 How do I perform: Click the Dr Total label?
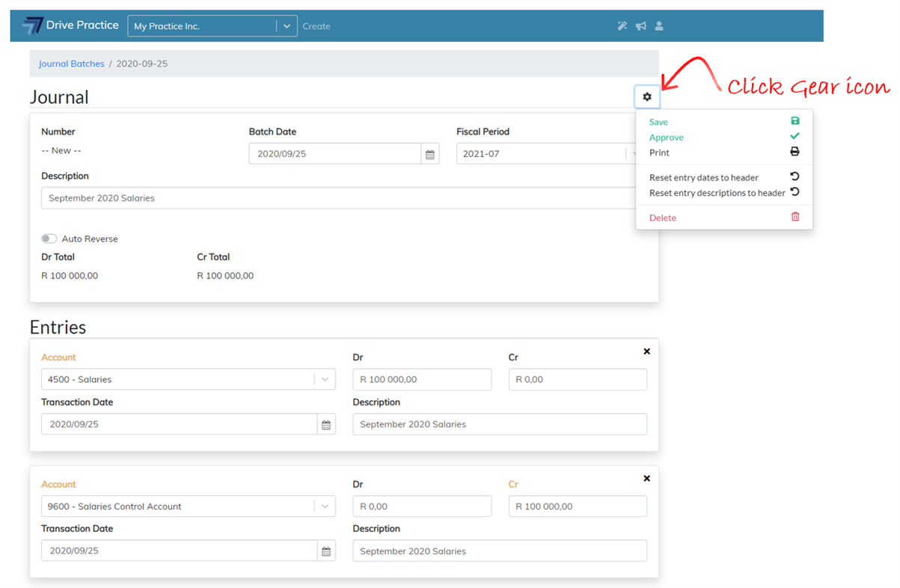[58, 257]
